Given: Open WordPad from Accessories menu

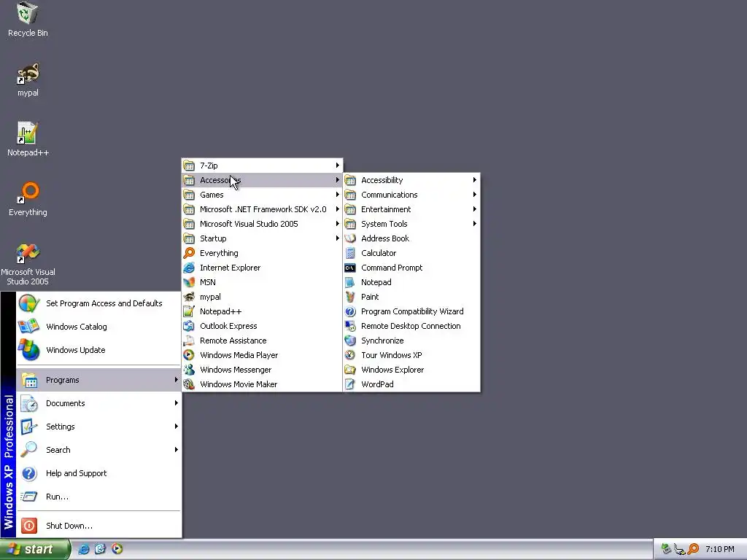Looking at the screenshot, I should [x=411, y=384].
